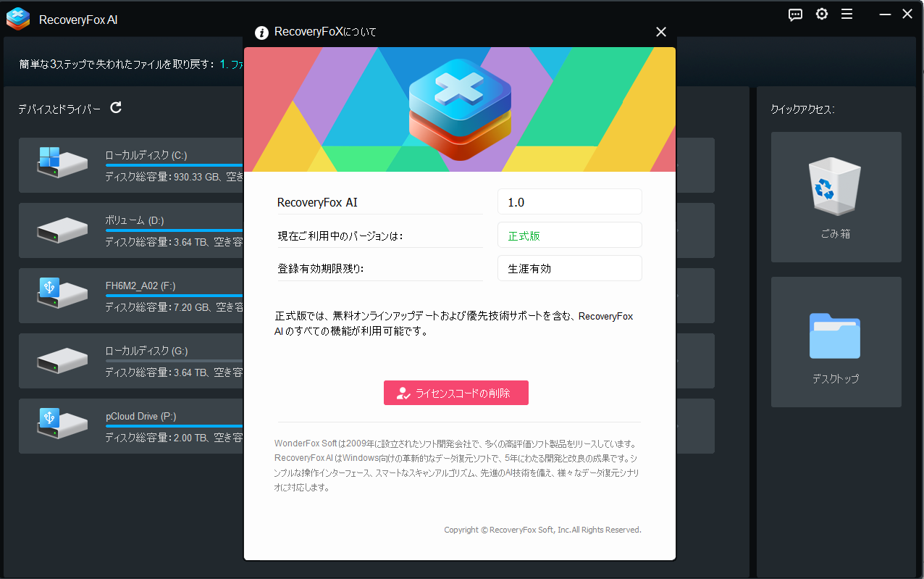Click ライセンスコードの削除 button
The height and width of the screenshot is (579, 924).
click(x=456, y=393)
